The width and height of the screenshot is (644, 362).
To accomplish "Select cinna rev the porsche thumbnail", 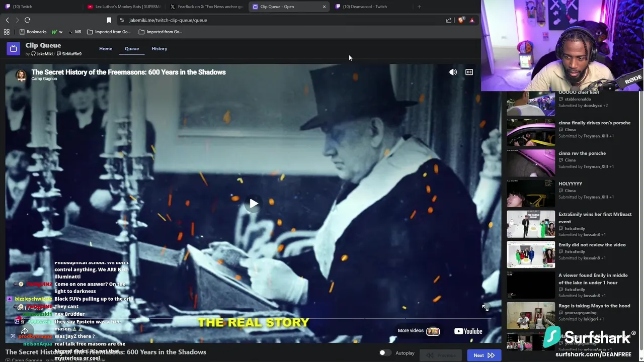I will [530, 163].
